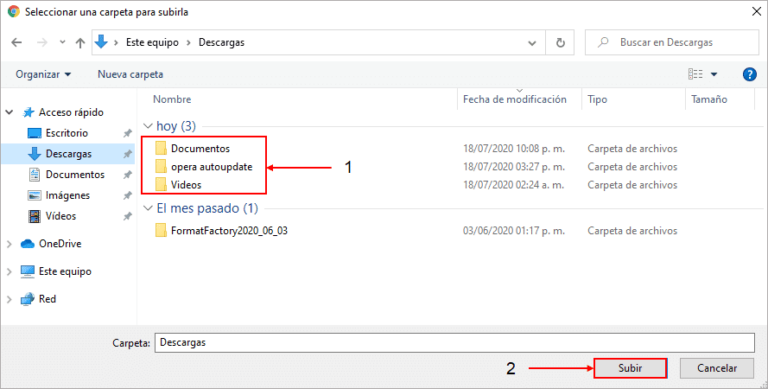768x389 pixels.
Task: Refresh the Descargas folder listing
Action: pos(560,43)
